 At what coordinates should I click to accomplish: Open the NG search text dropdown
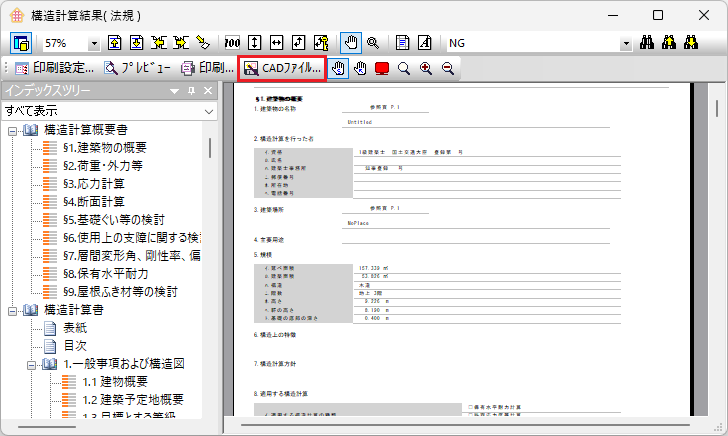point(626,43)
